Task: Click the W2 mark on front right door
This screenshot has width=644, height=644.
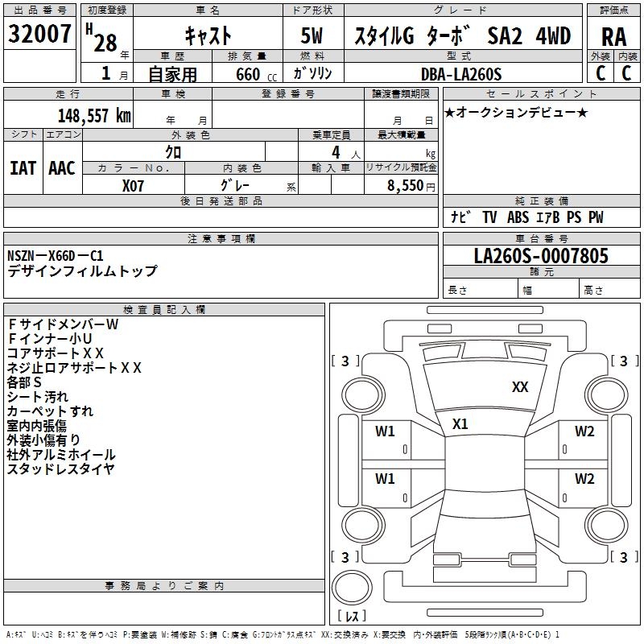Action: (584, 431)
